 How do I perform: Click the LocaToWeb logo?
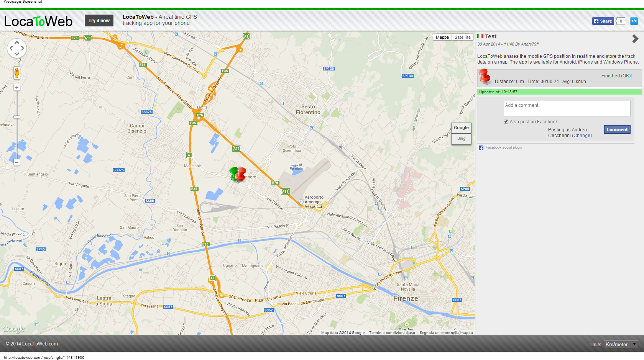[38, 21]
